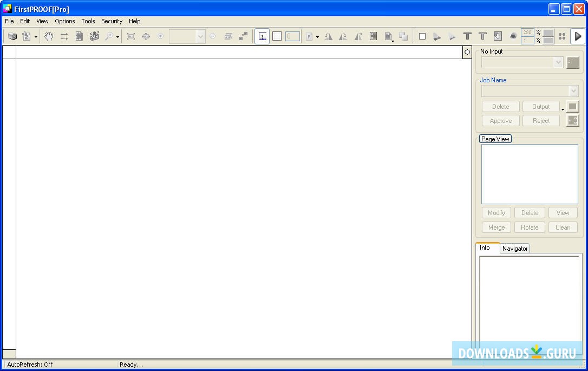Select the magnifier Zoom tool

click(109, 36)
